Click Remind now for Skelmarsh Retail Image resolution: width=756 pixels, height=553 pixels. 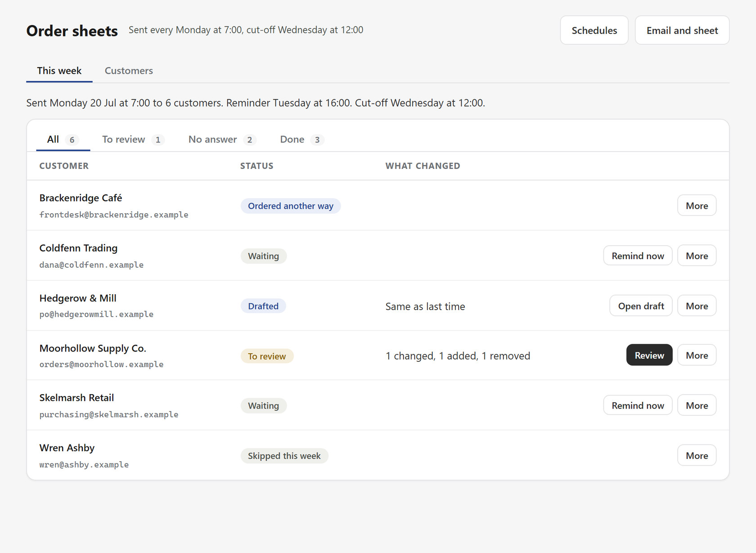638,405
